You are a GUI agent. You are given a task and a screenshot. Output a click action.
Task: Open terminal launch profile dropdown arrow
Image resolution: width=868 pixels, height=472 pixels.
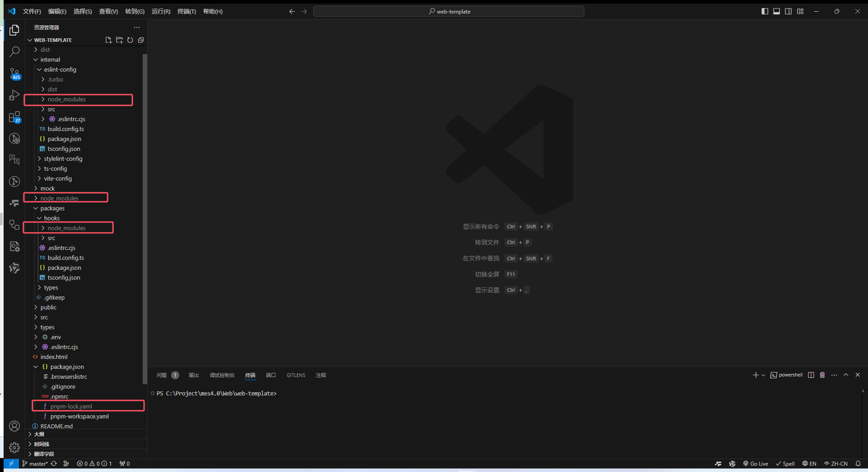click(763, 375)
